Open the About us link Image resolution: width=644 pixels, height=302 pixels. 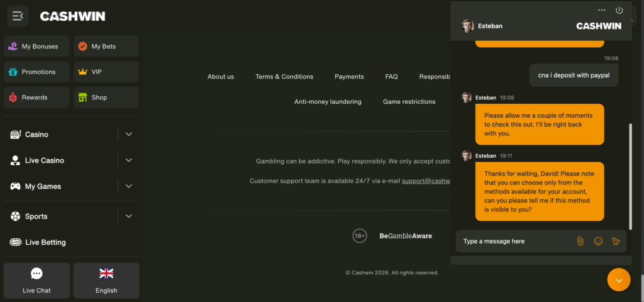click(x=221, y=76)
